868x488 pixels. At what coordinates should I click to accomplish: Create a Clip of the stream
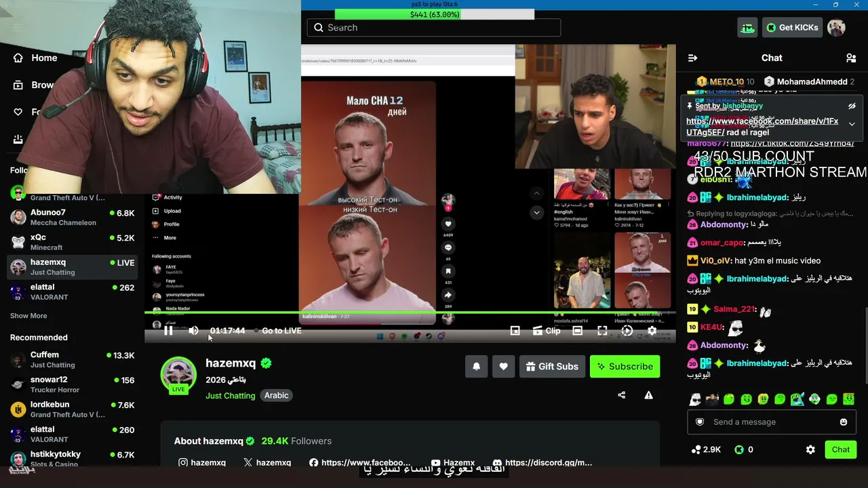point(547,331)
